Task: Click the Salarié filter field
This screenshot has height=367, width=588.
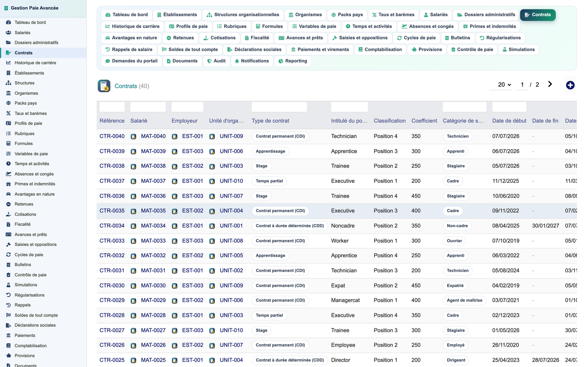Action: [x=148, y=107]
